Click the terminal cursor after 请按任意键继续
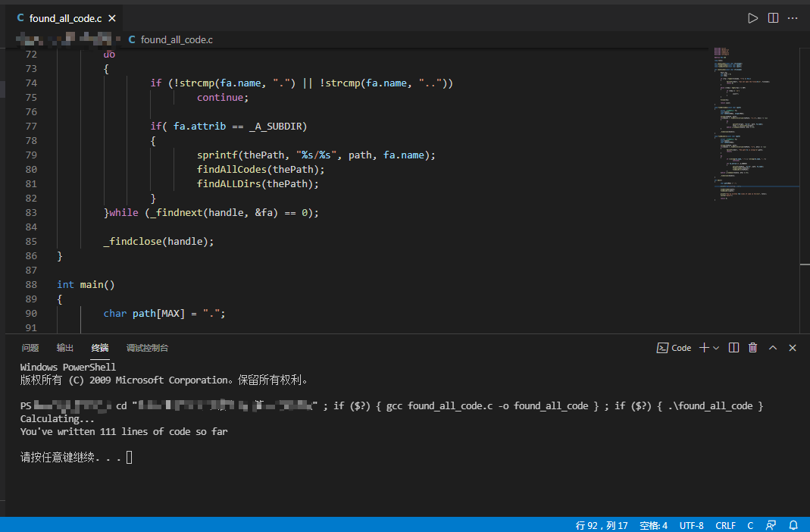 (x=129, y=457)
